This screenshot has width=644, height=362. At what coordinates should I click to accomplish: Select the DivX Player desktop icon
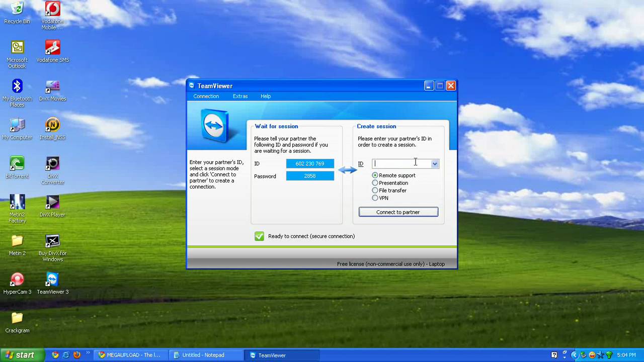[52, 207]
